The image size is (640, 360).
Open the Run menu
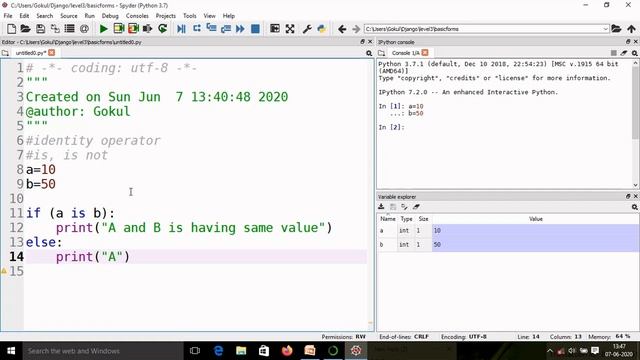pos(89,16)
